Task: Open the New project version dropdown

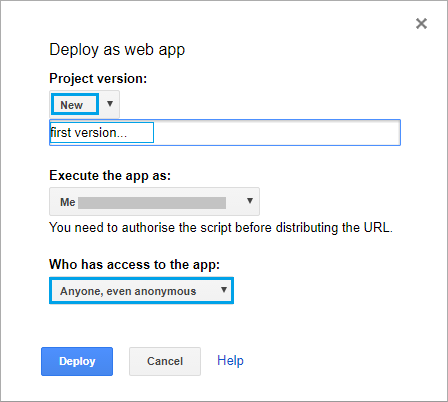Action: coord(84,104)
